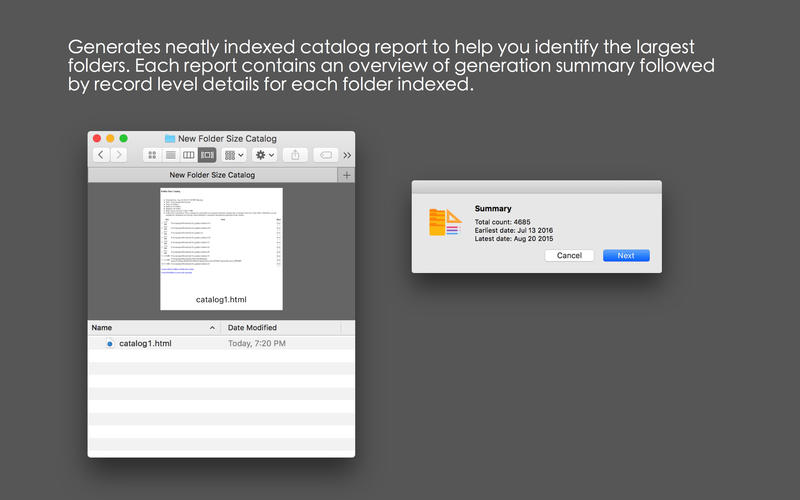Minimize the Finder window with yellow button
800x500 pixels.
[x=110, y=138]
